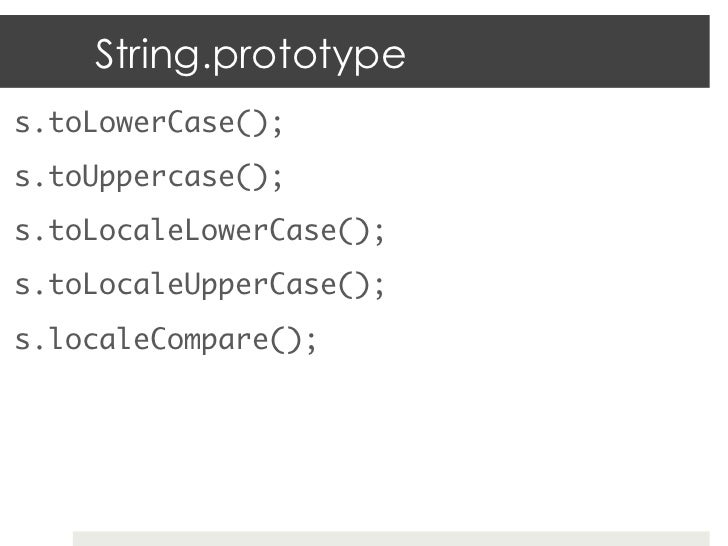This screenshot has height=546, width=728.
Task: Select the s.toLocaleUpperCase(); code line
Action: pyautogui.click(x=200, y=286)
